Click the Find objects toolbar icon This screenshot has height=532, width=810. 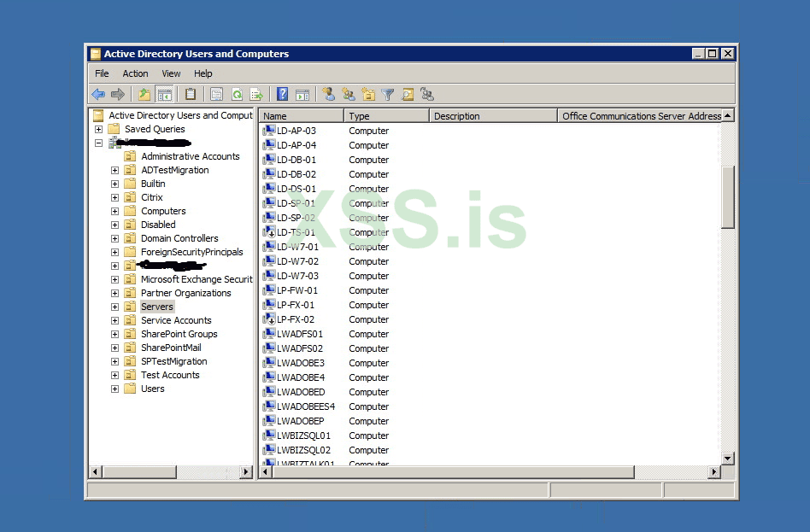(x=407, y=94)
